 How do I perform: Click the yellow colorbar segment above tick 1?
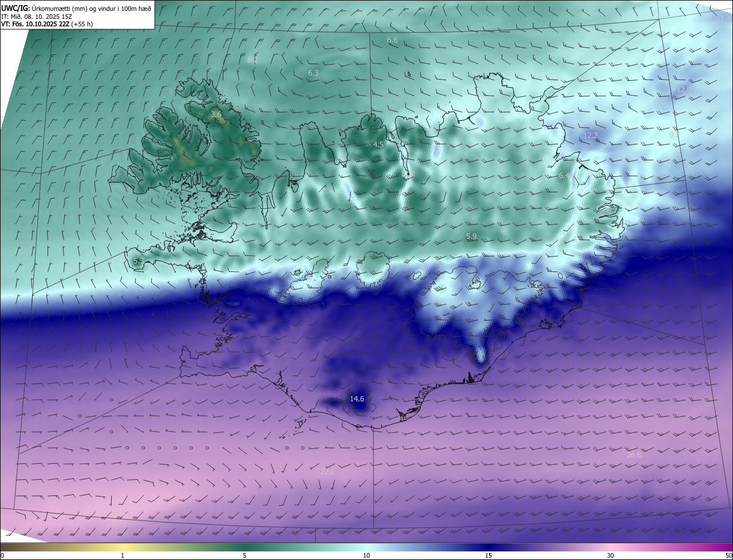[123, 547]
